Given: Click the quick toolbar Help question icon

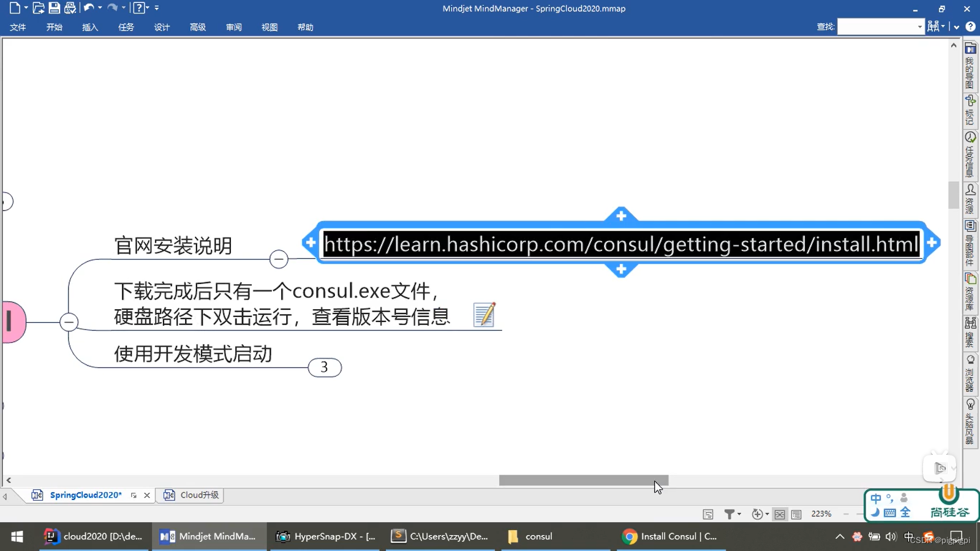Looking at the screenshot, I should pyautogui.click(x=139, y=8).
